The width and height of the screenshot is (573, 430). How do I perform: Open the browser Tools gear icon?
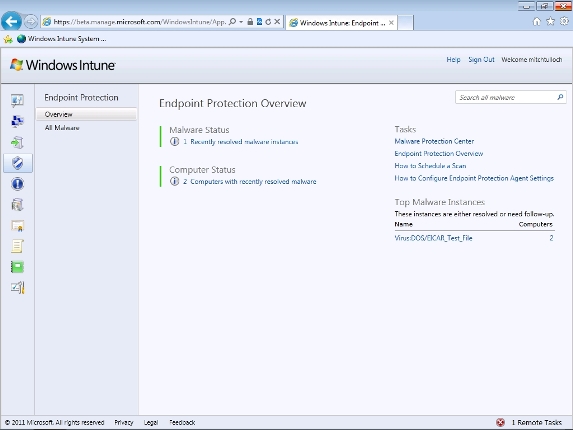564,22
